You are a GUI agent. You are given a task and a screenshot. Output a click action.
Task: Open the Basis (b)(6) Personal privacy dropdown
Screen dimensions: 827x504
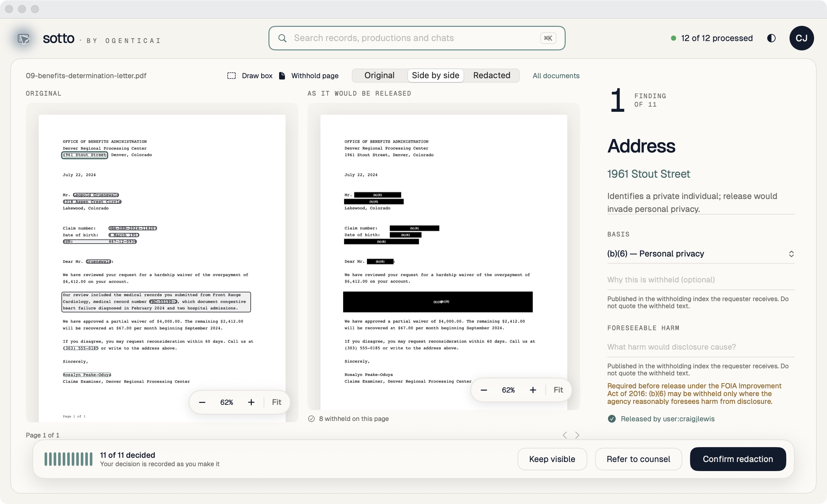pos(700,254)
